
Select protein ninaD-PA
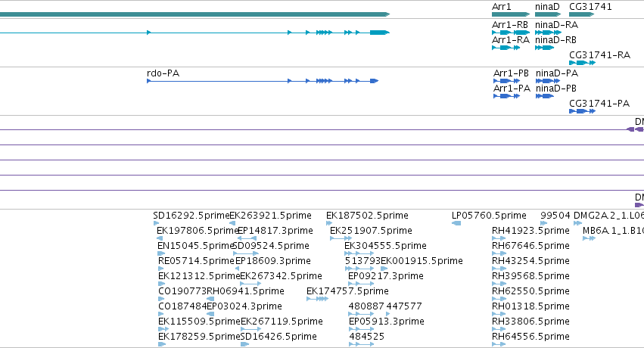[557, 73]
